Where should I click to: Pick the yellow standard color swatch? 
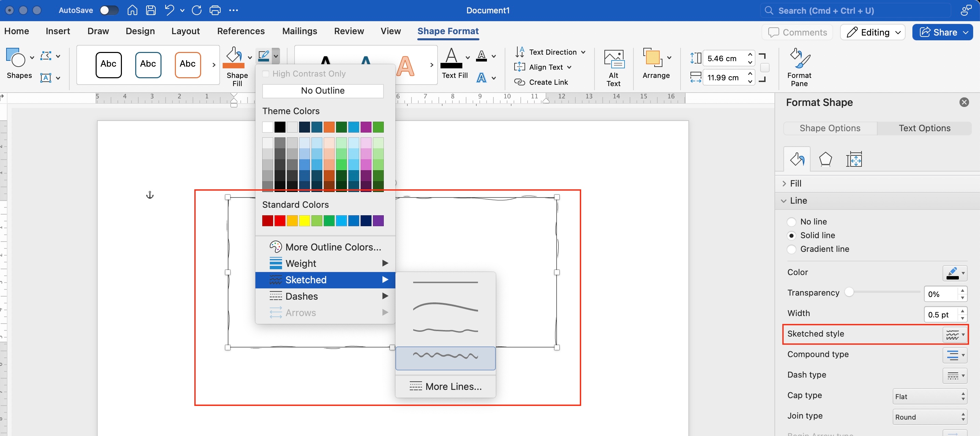304,221
